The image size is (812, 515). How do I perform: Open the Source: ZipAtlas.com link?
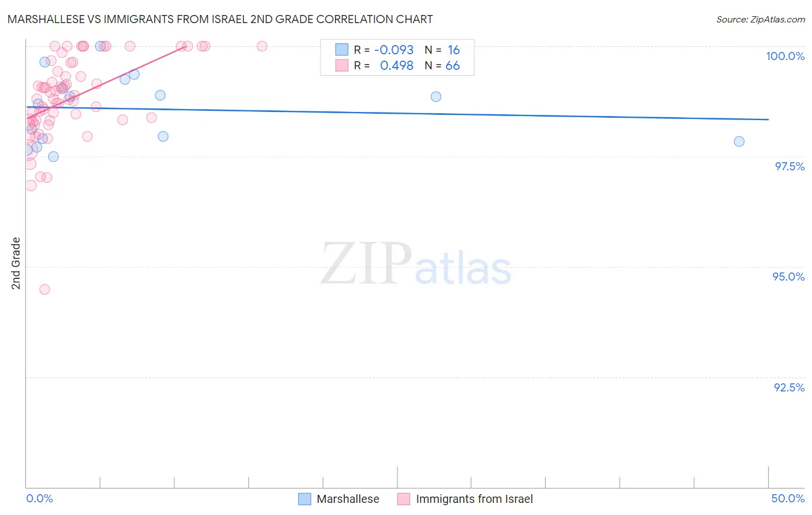(x=760, y=19)
